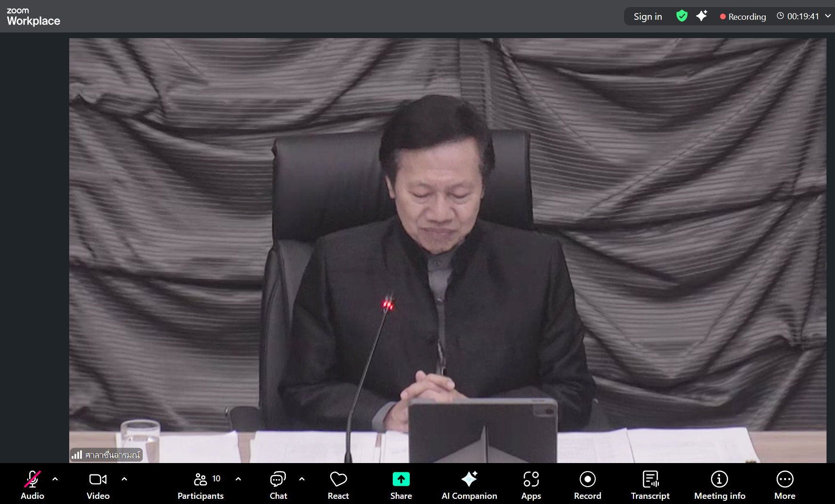This screenshot has height=504, width=835.
Task: Click the green encryption shield icon
Action: (681, 16)
